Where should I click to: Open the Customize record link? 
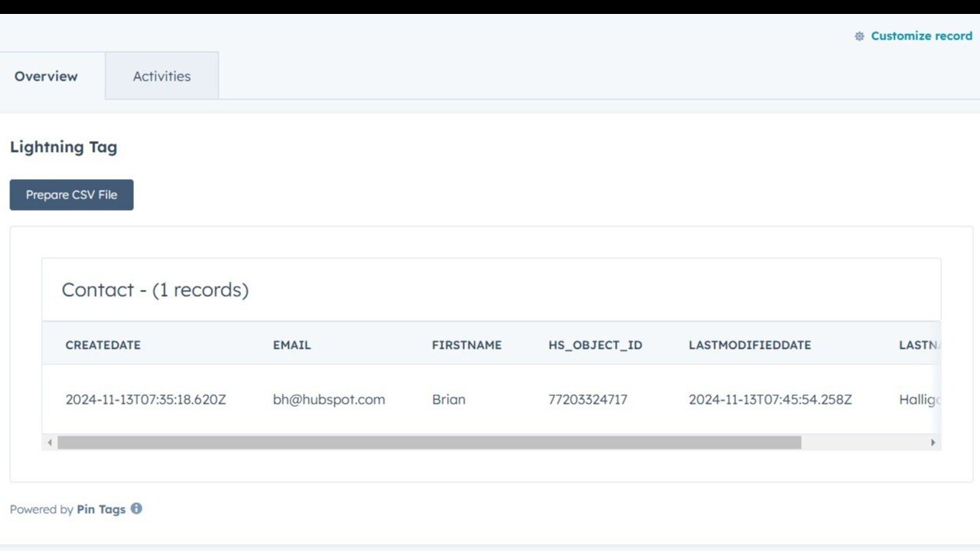tap(920, 36)
